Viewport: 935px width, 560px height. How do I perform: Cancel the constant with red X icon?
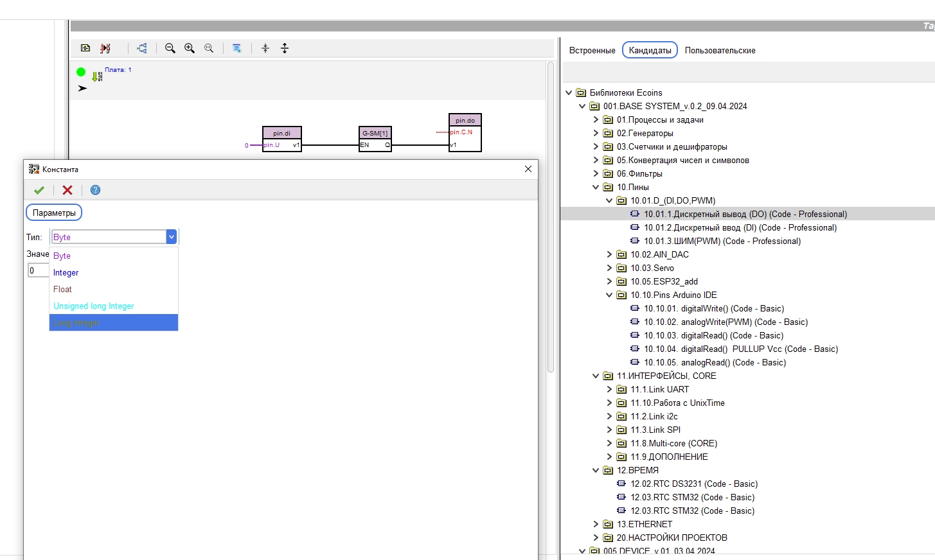[67, 190]
